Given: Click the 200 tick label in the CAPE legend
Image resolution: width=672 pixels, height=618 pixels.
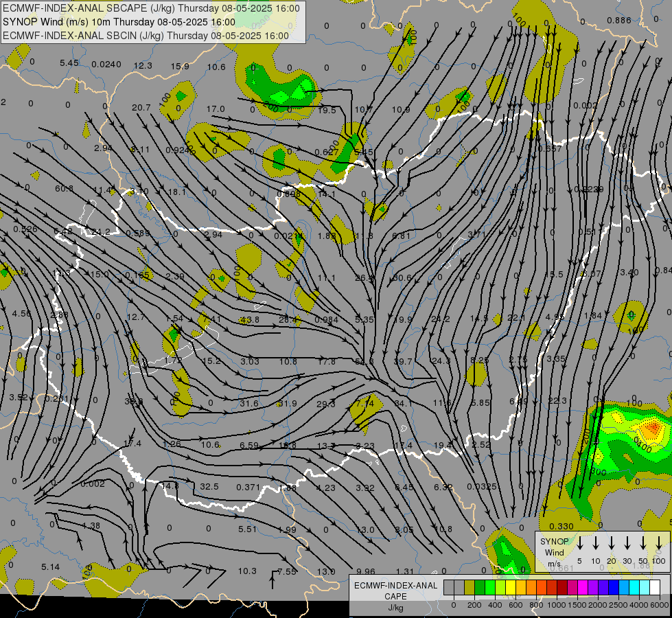Looking at the screenshot, I should click(474, 605).
